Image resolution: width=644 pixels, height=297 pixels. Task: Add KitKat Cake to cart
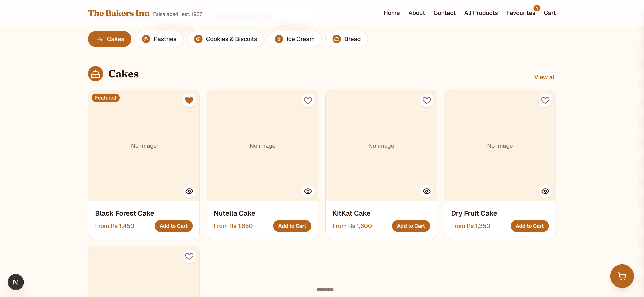(411, 226)
